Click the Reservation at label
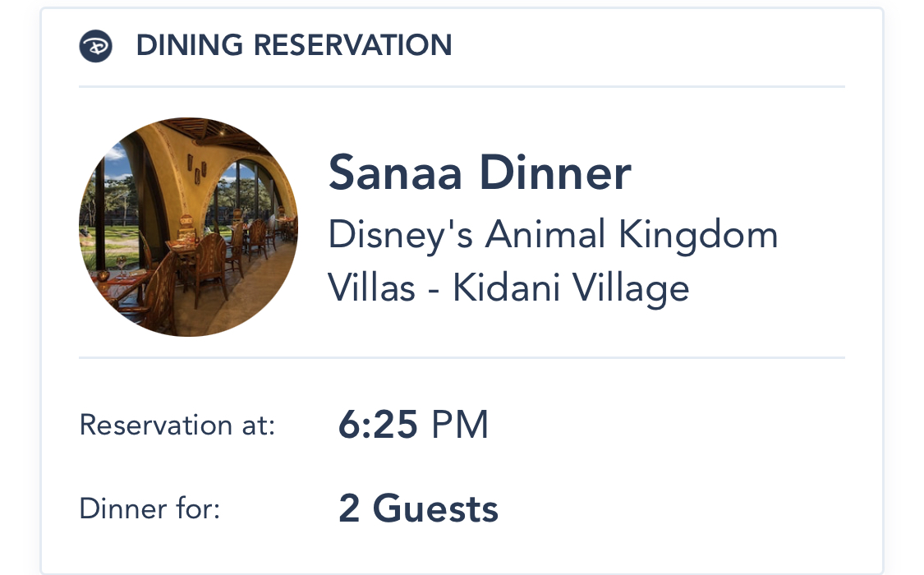Viewport: 924px width, 575px height. click(177, 425)
